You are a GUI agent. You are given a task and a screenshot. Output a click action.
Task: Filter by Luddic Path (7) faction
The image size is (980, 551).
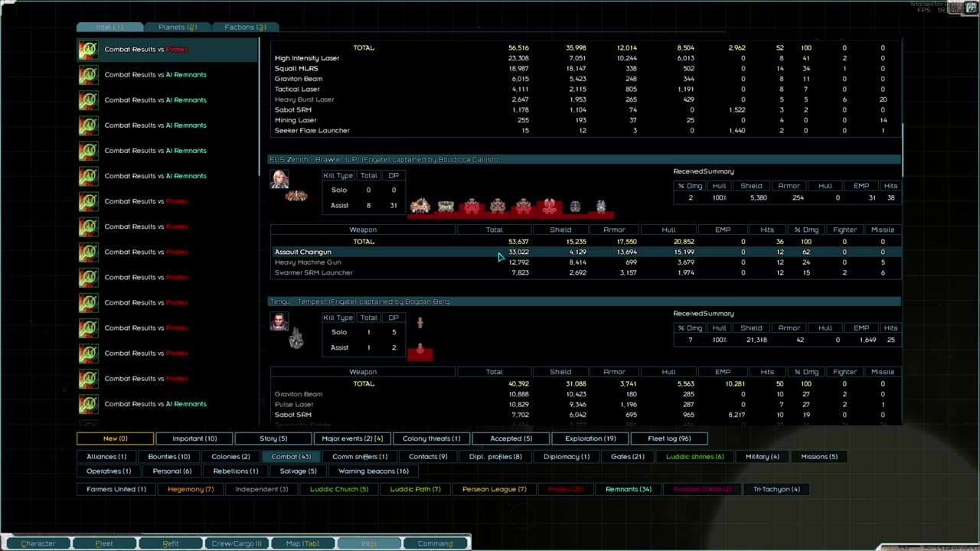coord(415,489)
